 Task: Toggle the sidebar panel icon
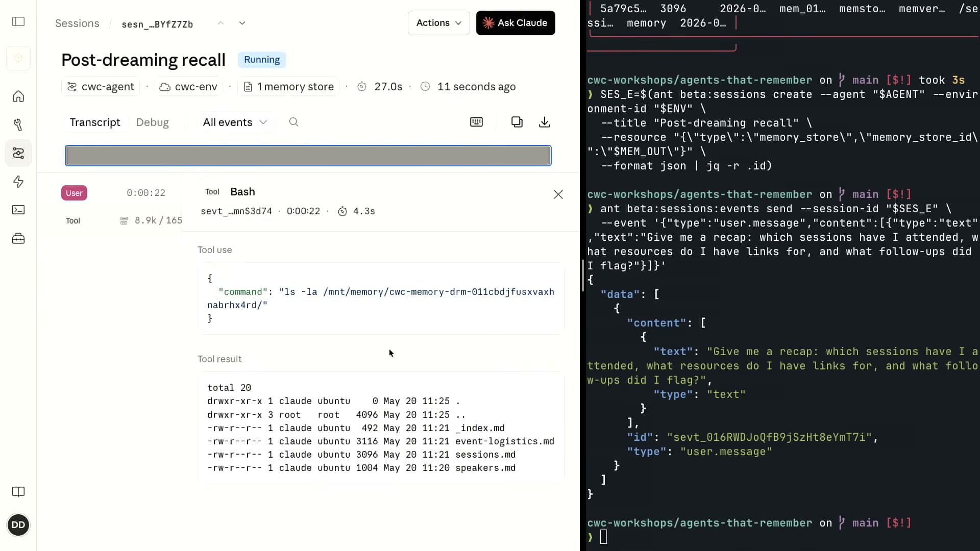18,21
